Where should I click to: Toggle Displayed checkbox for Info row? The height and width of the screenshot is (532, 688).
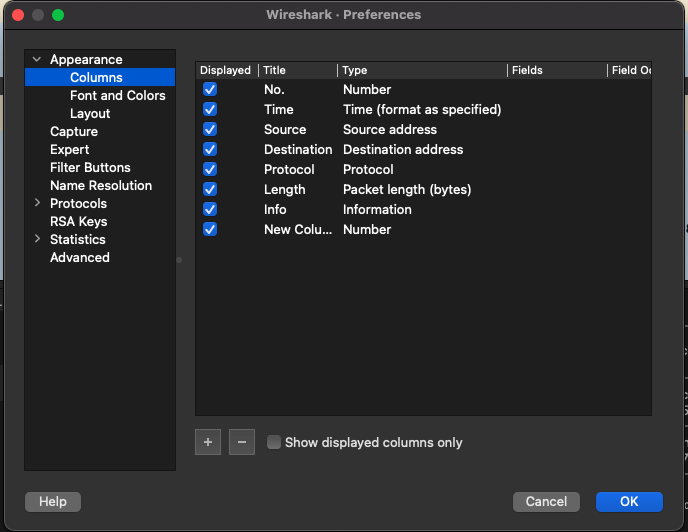click(210, 209)
